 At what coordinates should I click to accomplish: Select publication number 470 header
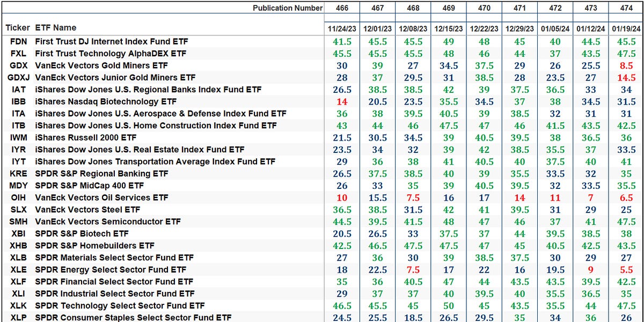click(484, 8)
